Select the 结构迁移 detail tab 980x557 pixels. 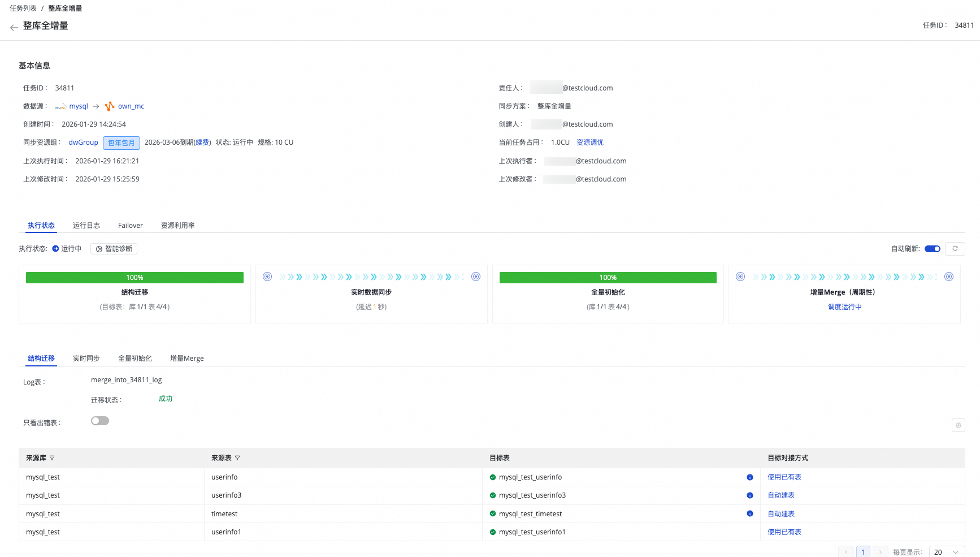41,359
